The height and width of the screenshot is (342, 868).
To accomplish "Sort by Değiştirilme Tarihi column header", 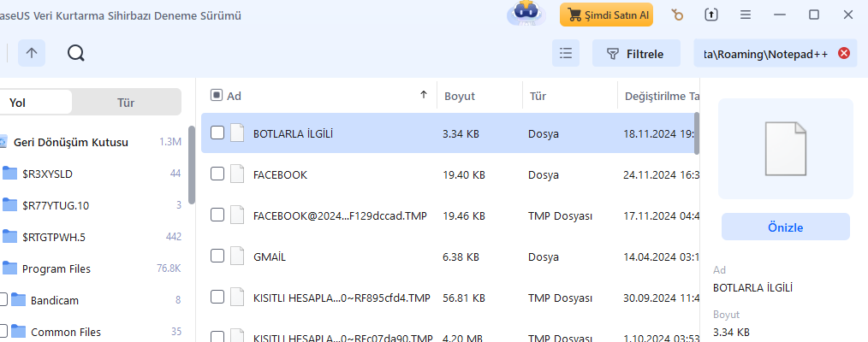I will click(662, 96).
